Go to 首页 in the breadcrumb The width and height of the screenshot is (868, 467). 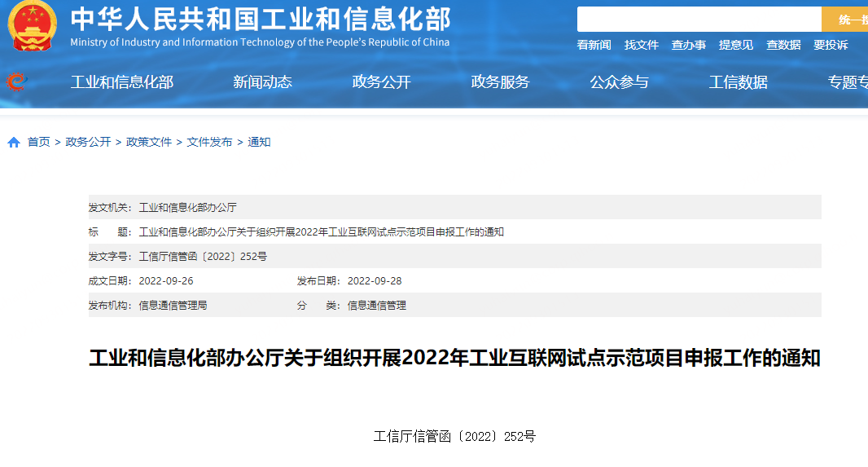[39, 143]
